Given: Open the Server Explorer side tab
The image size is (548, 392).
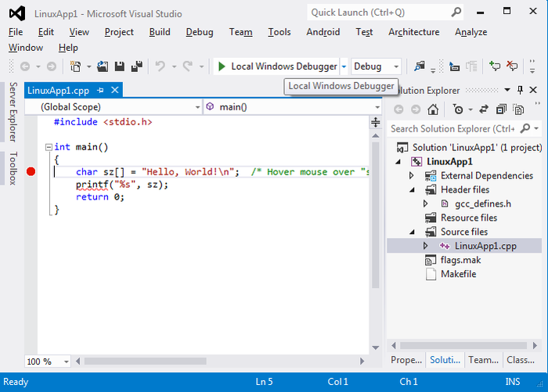Looking at the screenshot, I should coord(13,112).
